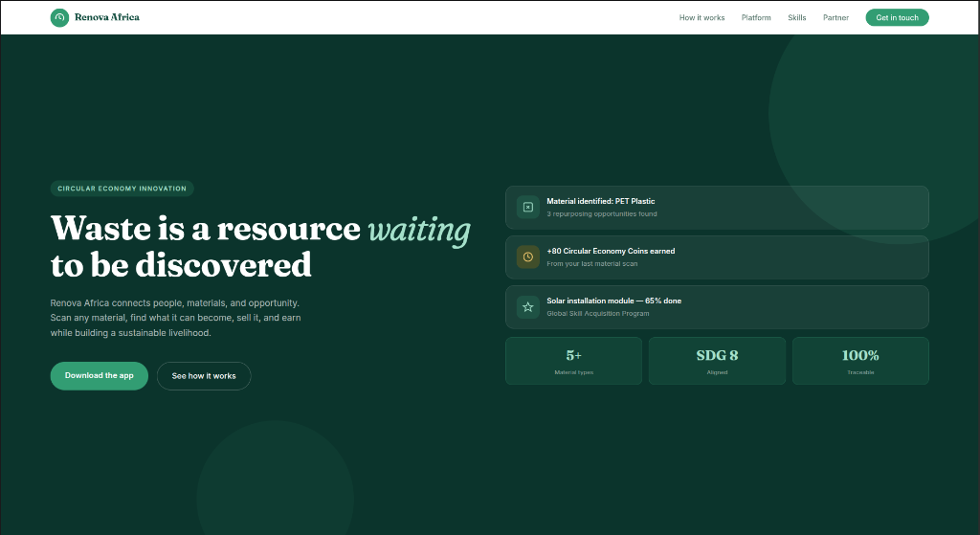980x535 pixels.
Task: Click the headline text to be discovered
Action: tap(181, 265)
